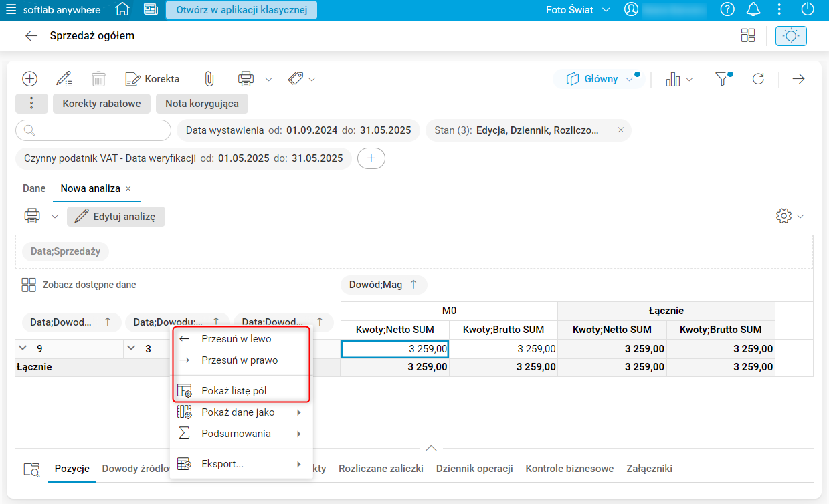This screenshot has height=504, width=829.
Task: Click the filter funnel icon
Action: pos(723,79)
